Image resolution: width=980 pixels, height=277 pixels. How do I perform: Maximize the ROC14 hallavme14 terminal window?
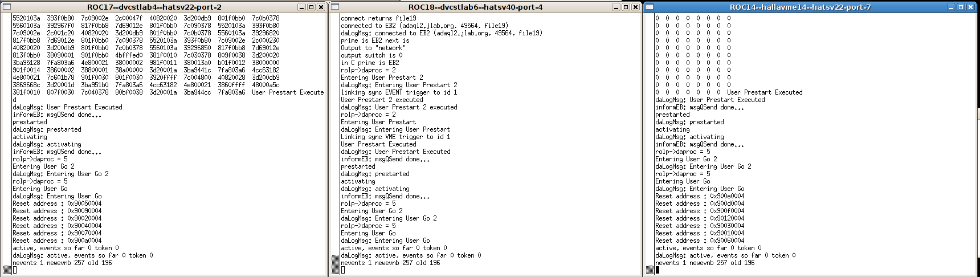[961, 7]
